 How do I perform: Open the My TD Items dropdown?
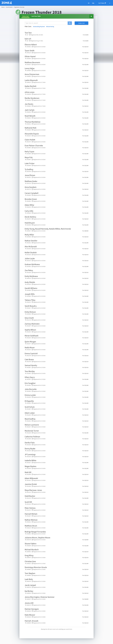[102, 3]
